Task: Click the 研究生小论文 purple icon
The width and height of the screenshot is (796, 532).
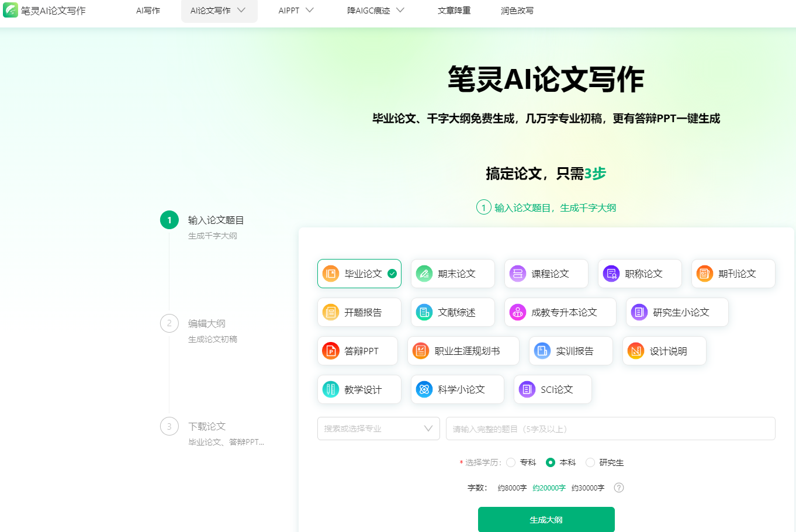Action: (639, 312)
